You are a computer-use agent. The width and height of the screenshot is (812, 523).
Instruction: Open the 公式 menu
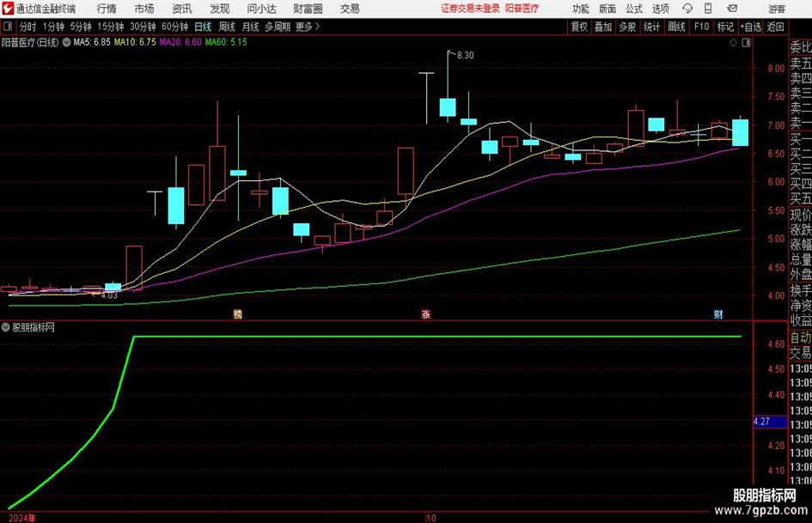[634, 9]
